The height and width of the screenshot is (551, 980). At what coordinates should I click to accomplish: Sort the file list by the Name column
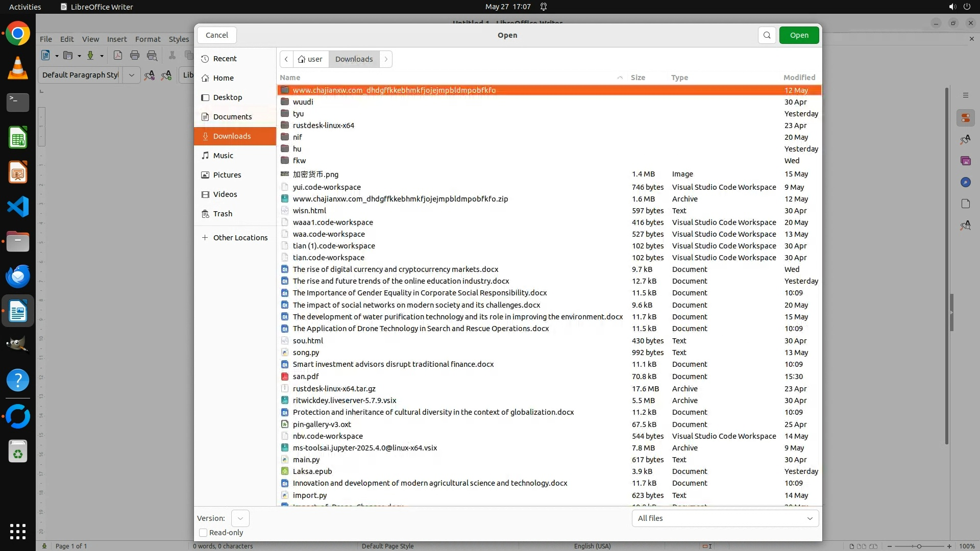(290, 78)
